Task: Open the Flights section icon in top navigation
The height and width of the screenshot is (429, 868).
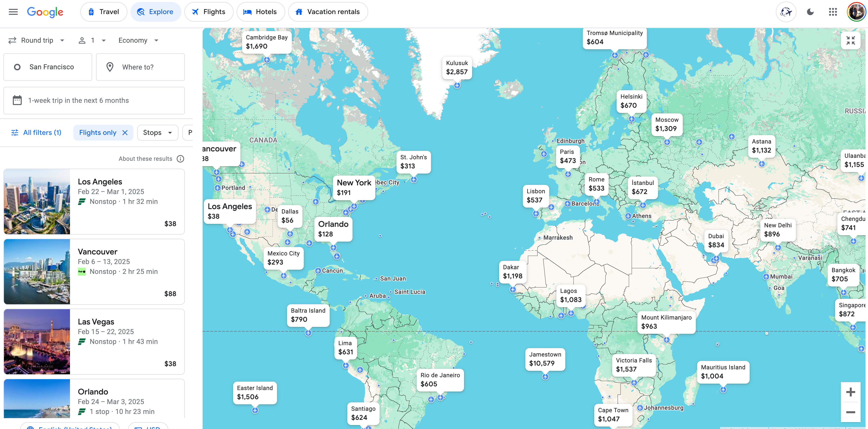Action: pos(195,11)
